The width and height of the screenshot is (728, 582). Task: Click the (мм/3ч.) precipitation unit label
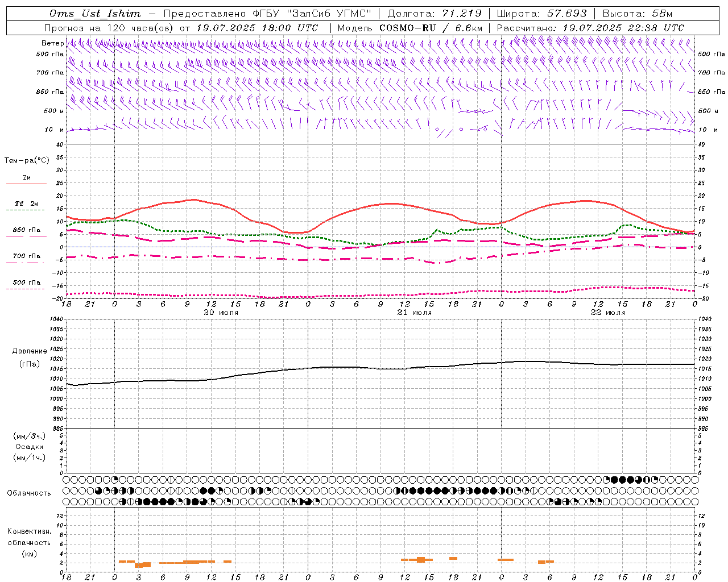pos(30,436)
